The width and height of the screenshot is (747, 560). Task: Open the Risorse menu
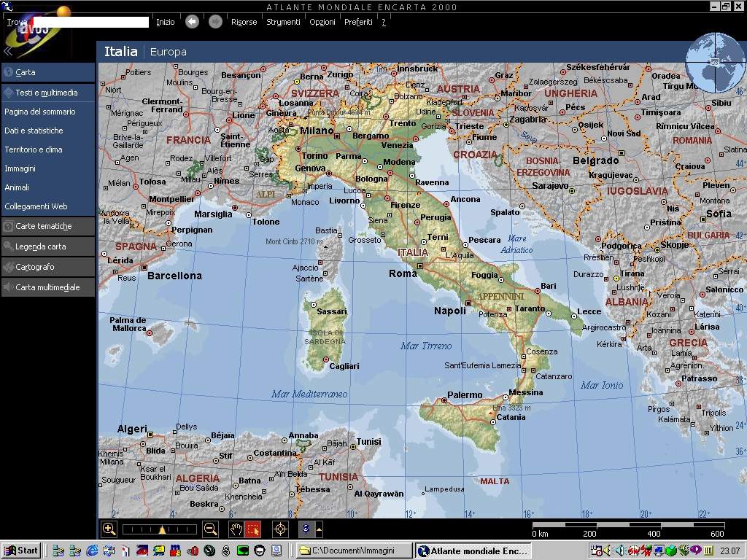[244, 22]
